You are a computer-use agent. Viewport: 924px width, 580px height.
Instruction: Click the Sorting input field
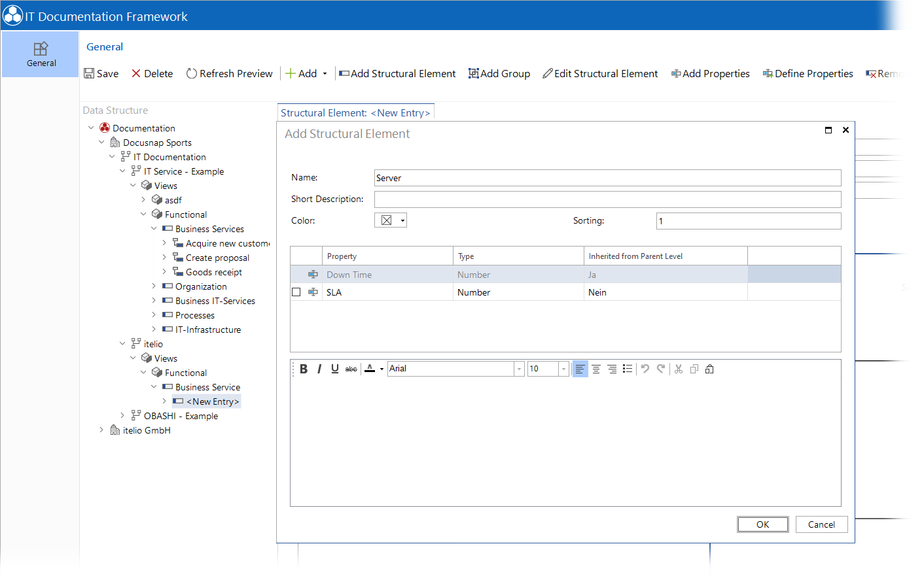(749, 221)
